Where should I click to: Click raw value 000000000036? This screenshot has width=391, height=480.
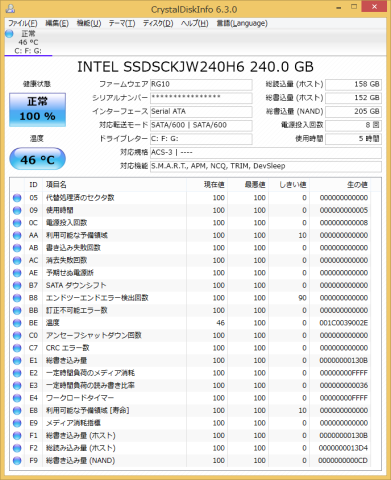[x=344, y=386]
